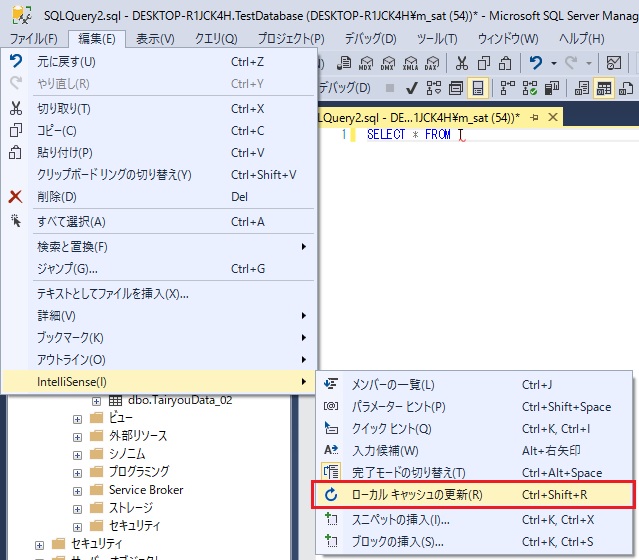Expand the 検索と置換(F) submenu
This screenshot has width=639, height=560.
[159, 247]
